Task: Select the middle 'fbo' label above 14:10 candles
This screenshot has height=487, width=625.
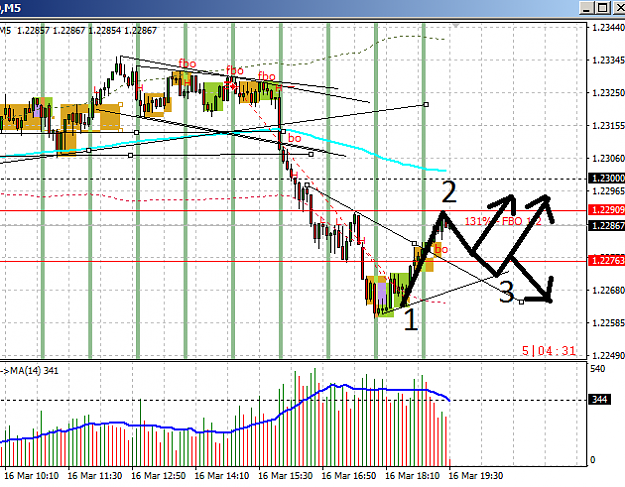Action: coord(235,70)
